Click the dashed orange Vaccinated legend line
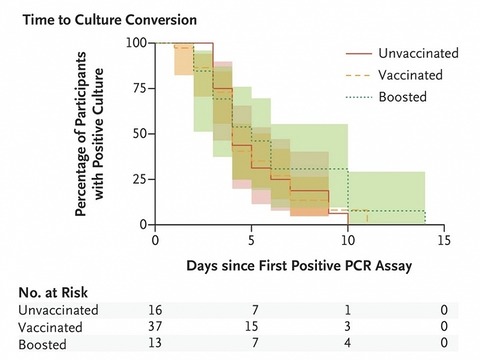The width and height of the screenshot is (480, 360). (x=358, y=76)
